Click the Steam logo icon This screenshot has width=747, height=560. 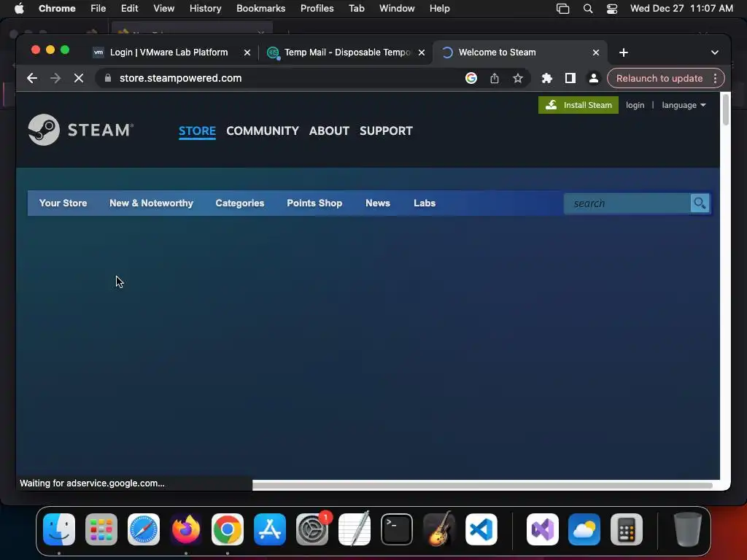(44, 130)
